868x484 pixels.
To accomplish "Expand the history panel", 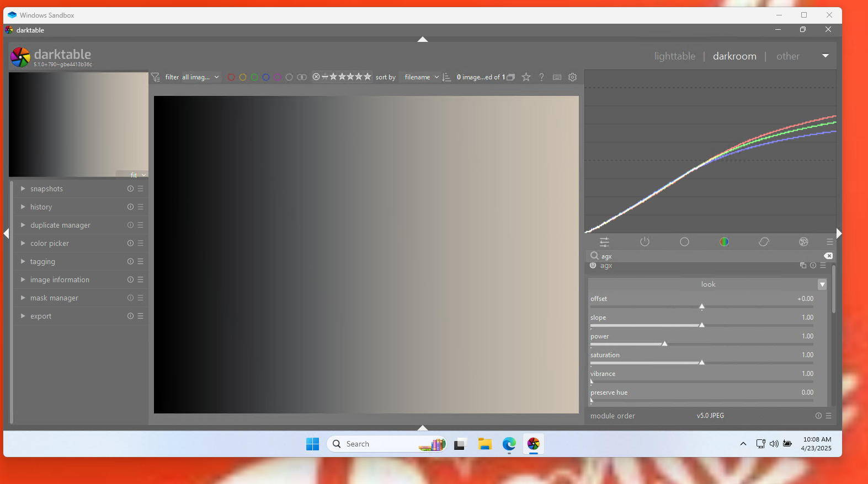I will coord(41,207).
